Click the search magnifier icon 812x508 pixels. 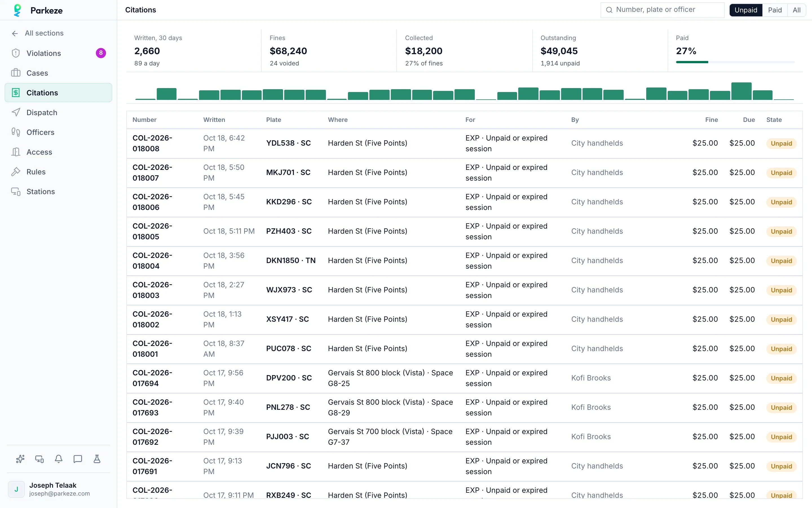point(609,10)
